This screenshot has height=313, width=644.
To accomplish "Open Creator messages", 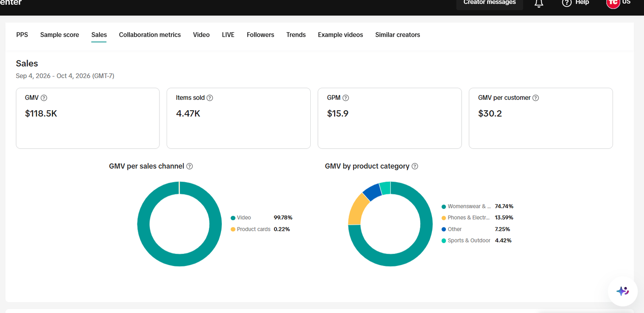I will tap(489, 3).
